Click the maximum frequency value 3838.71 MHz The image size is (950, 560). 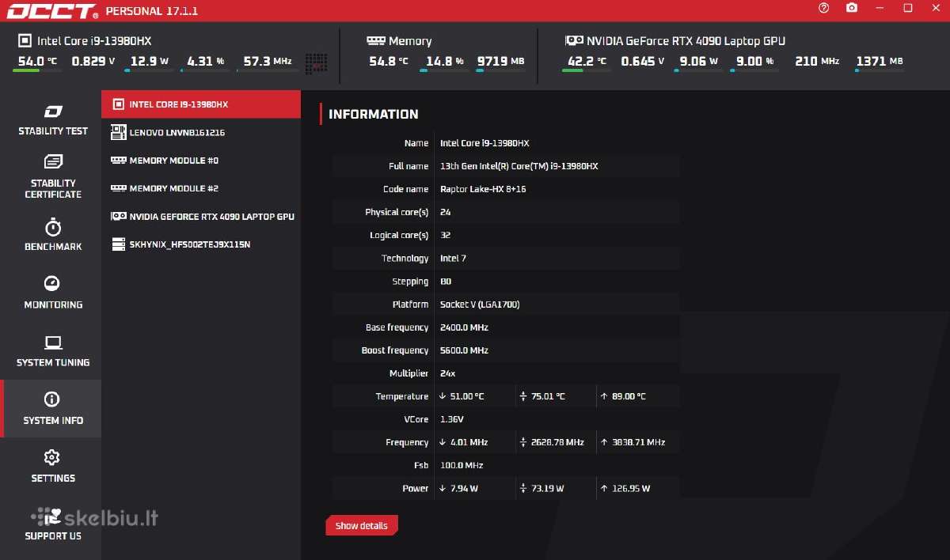point(638,442)
